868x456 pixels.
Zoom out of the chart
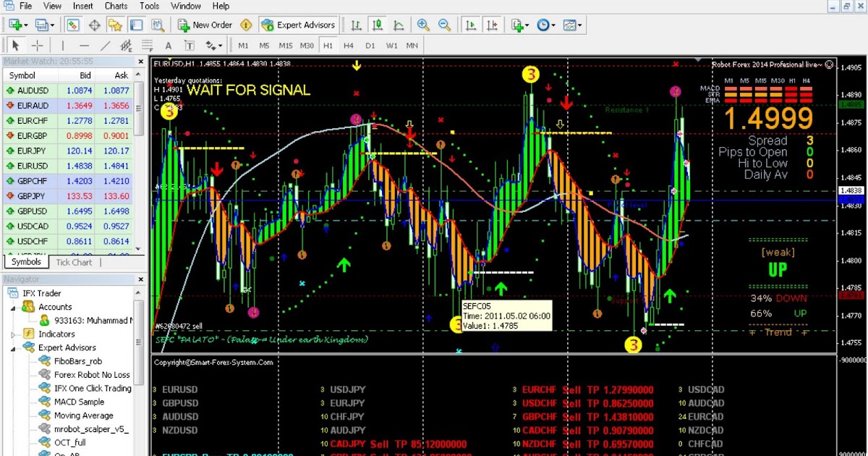click(x=444, y=25)
